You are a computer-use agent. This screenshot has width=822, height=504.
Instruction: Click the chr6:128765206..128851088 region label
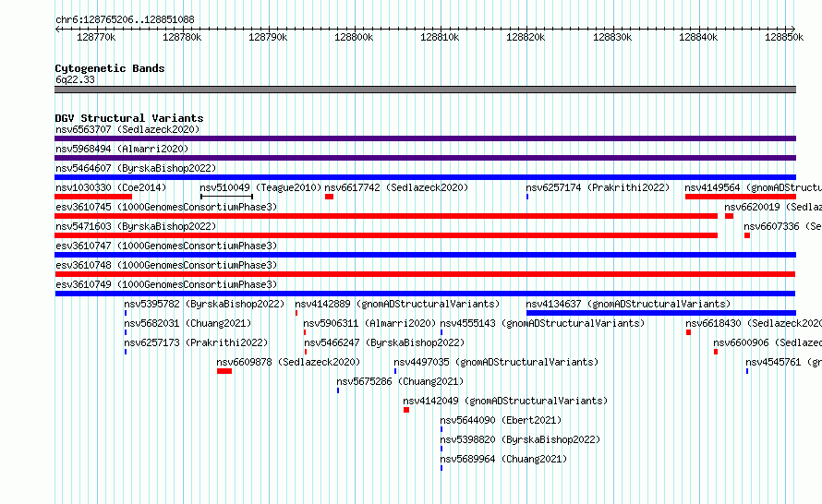(125, 19)
